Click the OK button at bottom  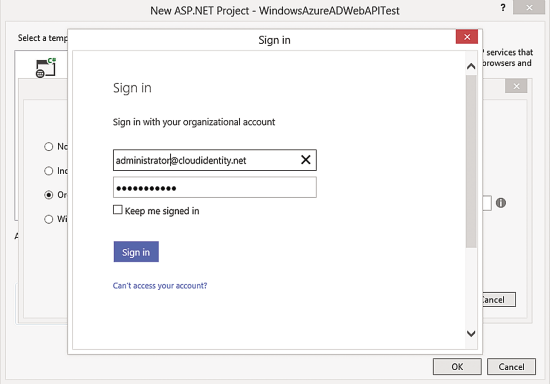click(x=457, y=366)
